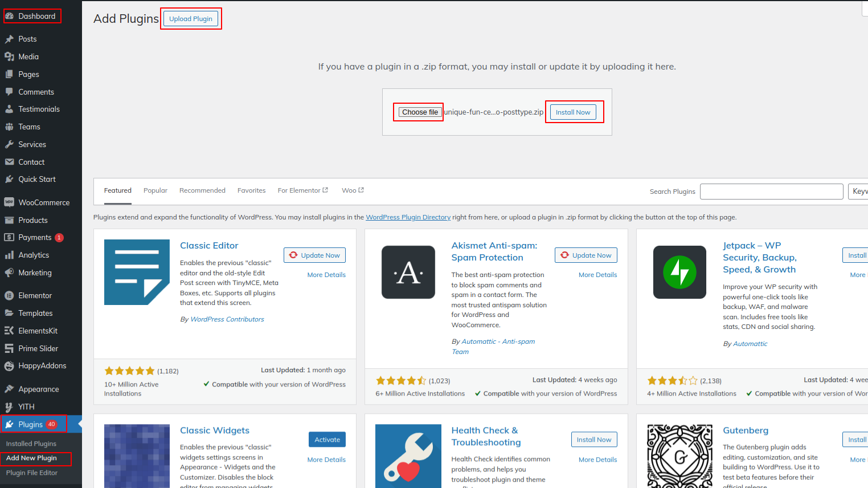Switch to the Popular plugins tab
The image size is (868, 488).
tap(155, 190)
